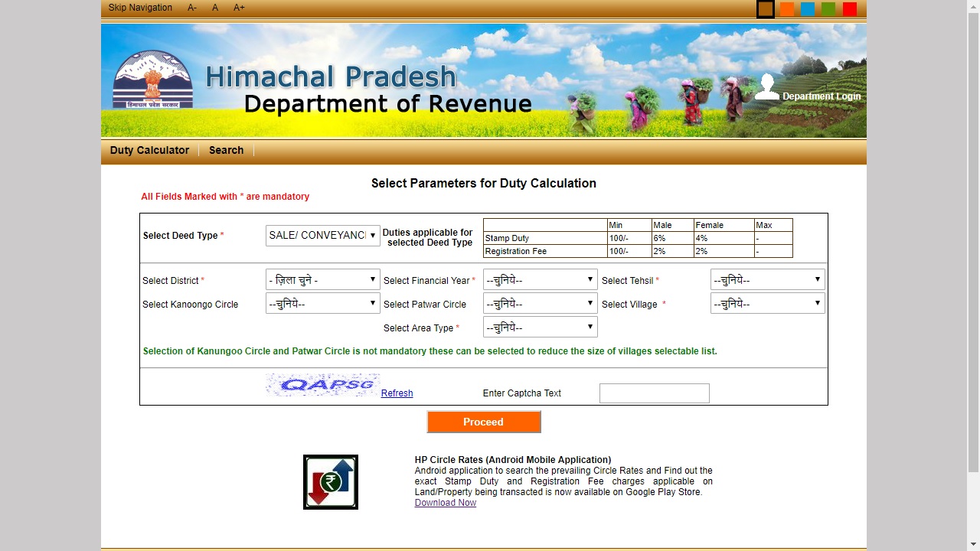Image resolution: width=980 pixels, height=551 pixels.
Task: Click inside the captcha text input field
Action: tap(654, 393)
